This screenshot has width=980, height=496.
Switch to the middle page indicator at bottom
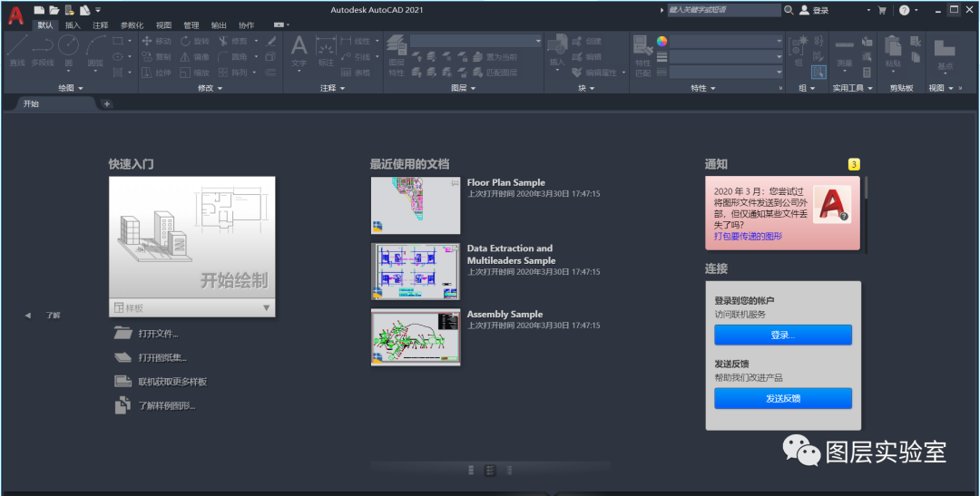click(490, 470)
